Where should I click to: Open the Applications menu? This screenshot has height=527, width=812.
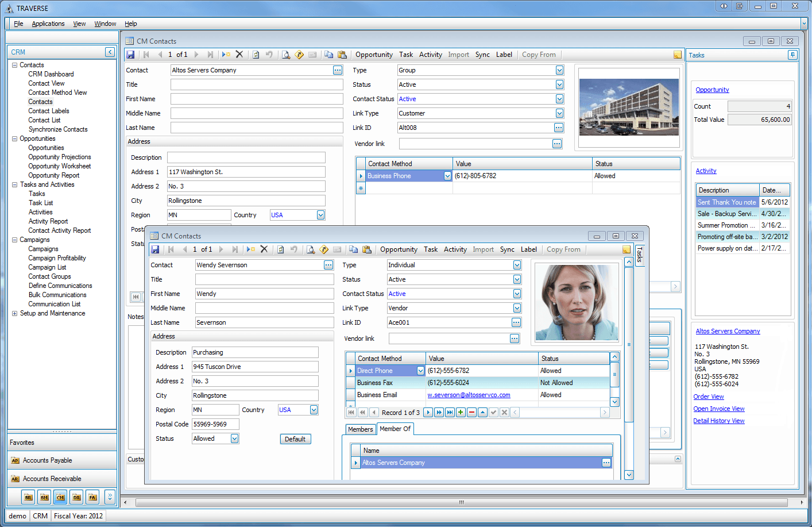[x=48, y=24]
